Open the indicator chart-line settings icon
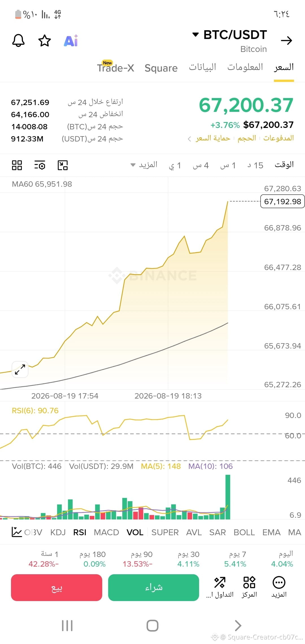This screenshot has height=644, width=305. 17,532
